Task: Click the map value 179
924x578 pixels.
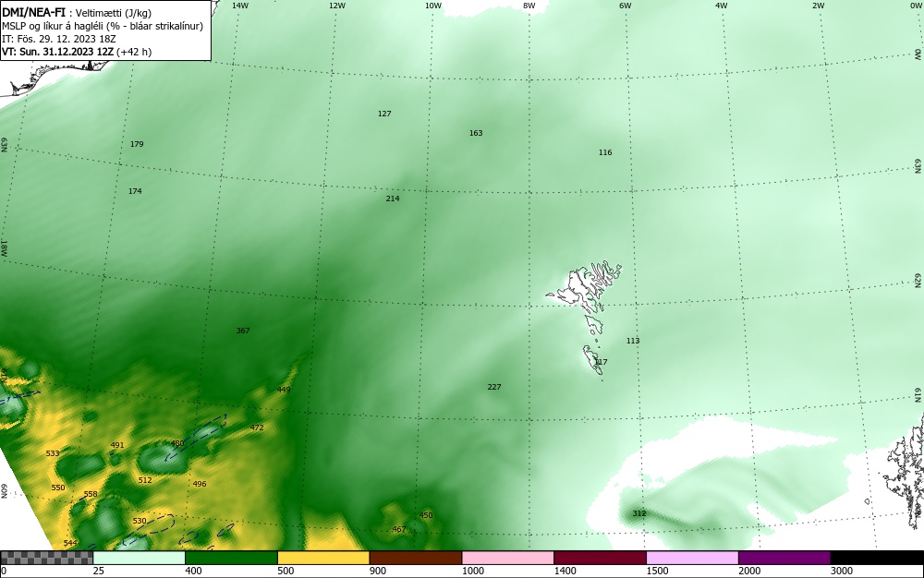Action: [x=137, y=144]
